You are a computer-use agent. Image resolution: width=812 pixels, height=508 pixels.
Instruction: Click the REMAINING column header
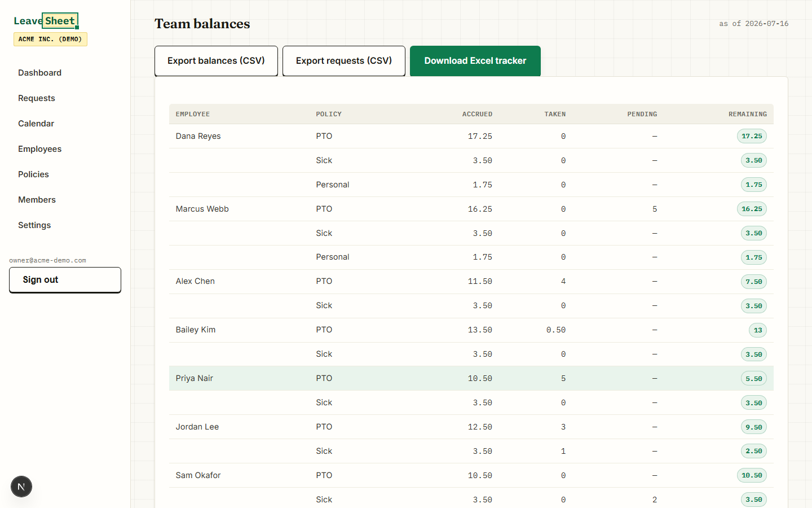pos(747,114)
